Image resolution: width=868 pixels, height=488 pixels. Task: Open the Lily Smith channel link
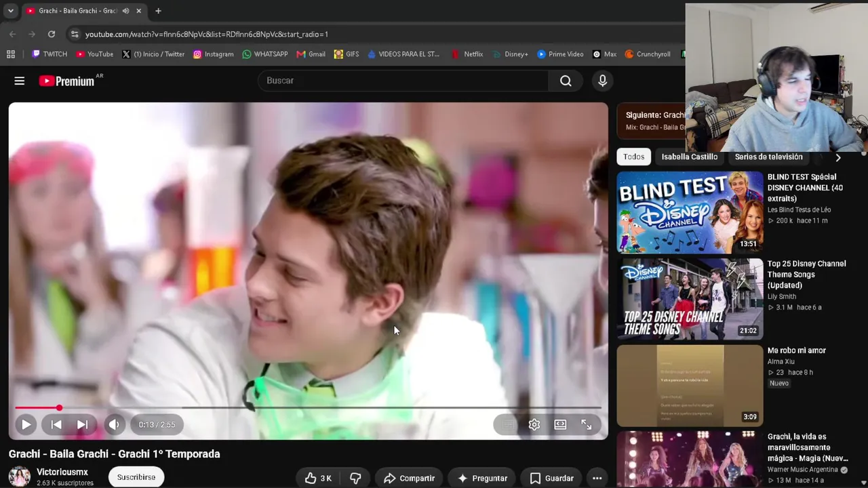[782, 297]
